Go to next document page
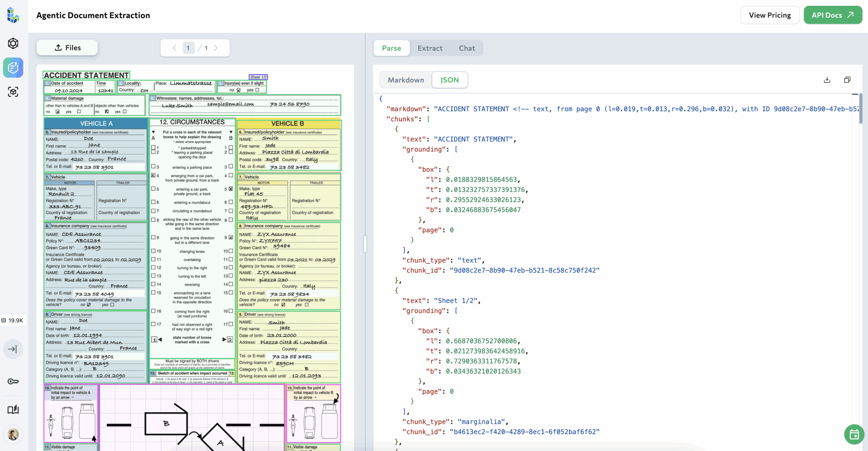868x451 pixels. (x=216, y=48)
